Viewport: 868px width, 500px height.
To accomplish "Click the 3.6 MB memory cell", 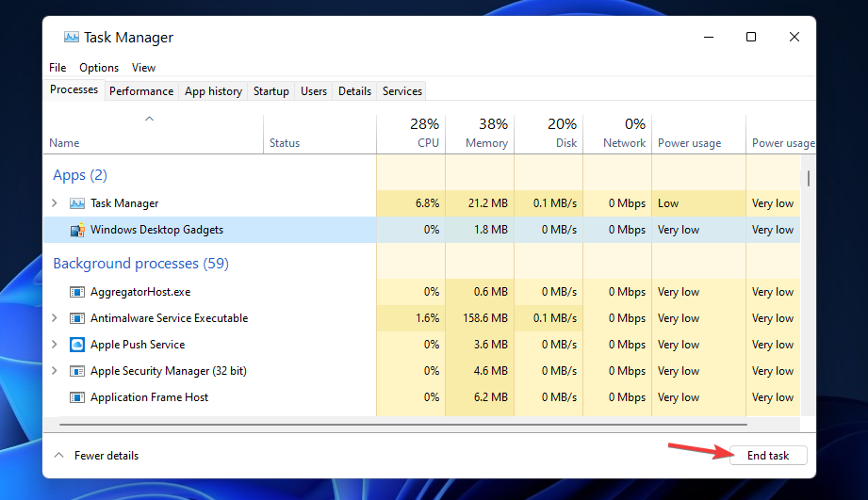I will 480,344.
